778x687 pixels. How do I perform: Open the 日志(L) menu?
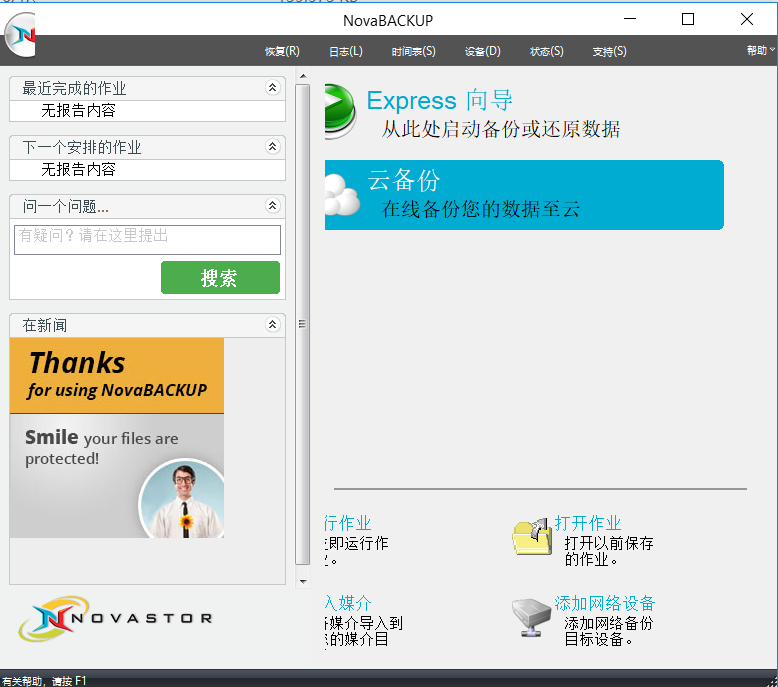pos(346,51)
